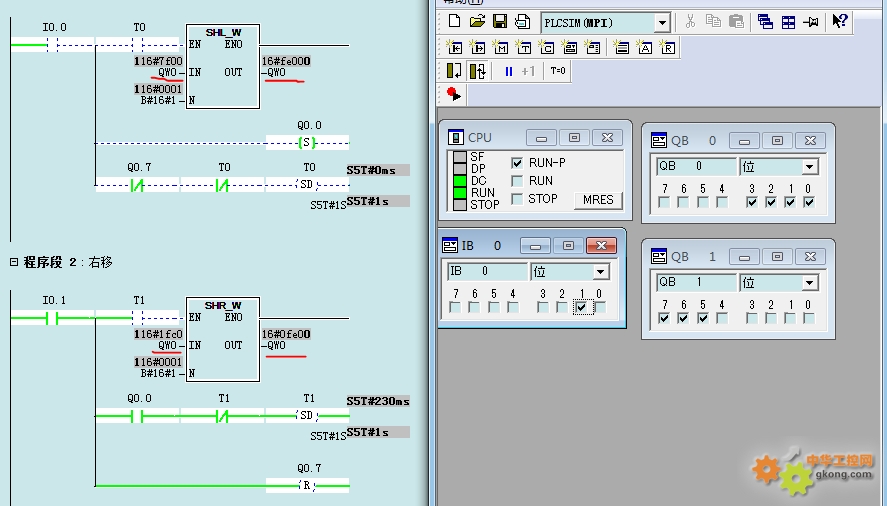This screenshot has width=887, height=506.
Task: Click the grayed Copy icon
Action: pyautogui.click(x=713, y=22)
